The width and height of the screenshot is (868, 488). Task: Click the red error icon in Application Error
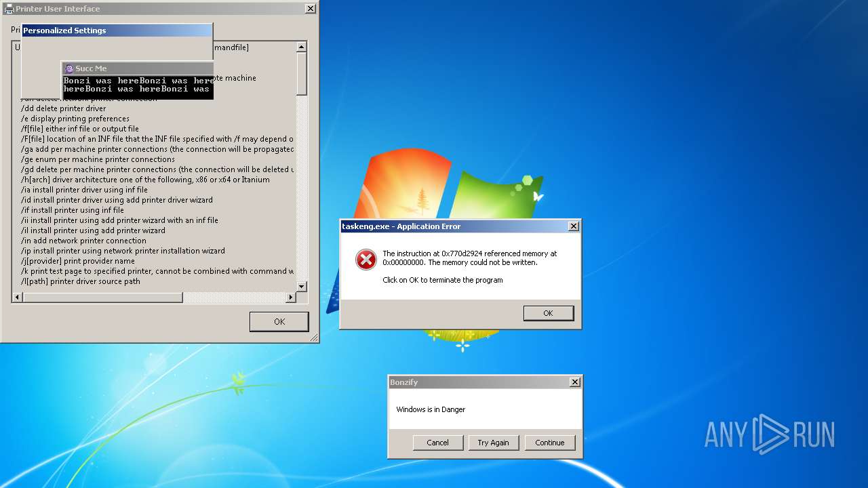[366, 259]
